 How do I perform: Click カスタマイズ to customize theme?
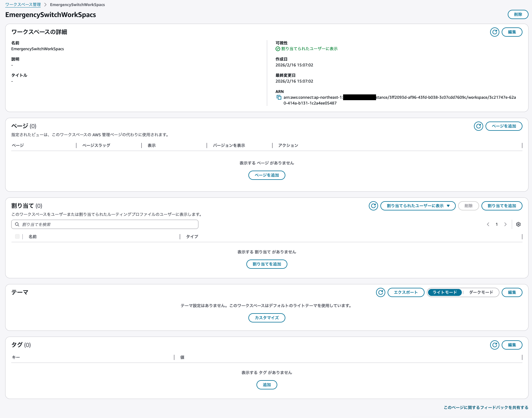pyautogui.click(x=267, y=318)
